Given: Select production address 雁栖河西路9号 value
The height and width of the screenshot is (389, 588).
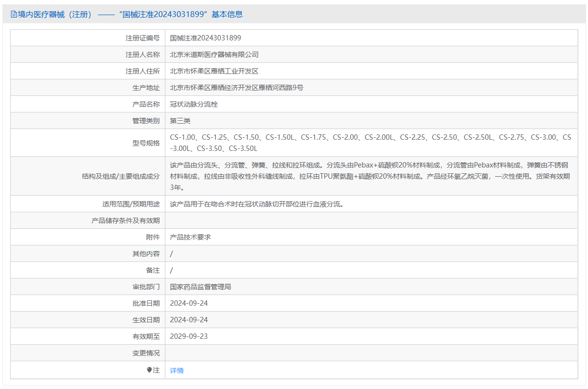Looking at the screenshot, I should pyautogui.click(x=236, y=88).
